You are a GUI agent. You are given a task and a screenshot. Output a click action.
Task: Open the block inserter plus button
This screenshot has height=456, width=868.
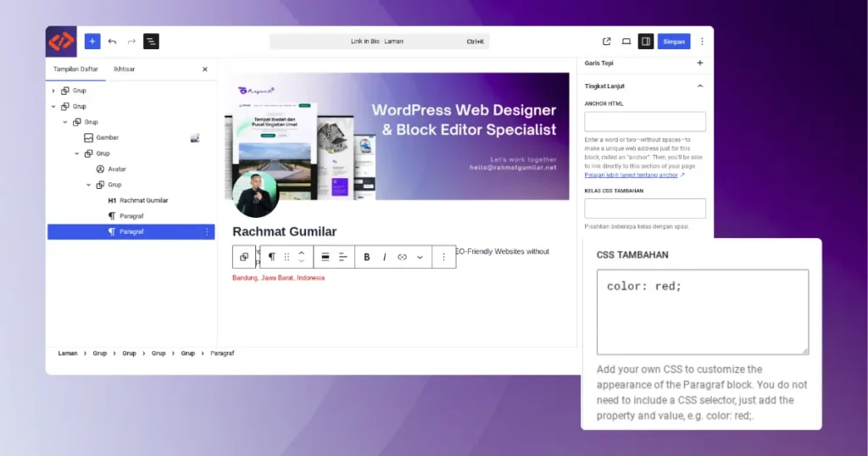coord(92,42)
